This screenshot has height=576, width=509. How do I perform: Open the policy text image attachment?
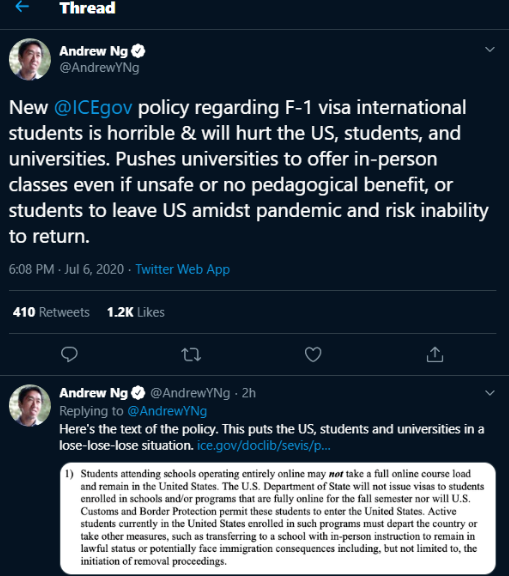[278, 518]
